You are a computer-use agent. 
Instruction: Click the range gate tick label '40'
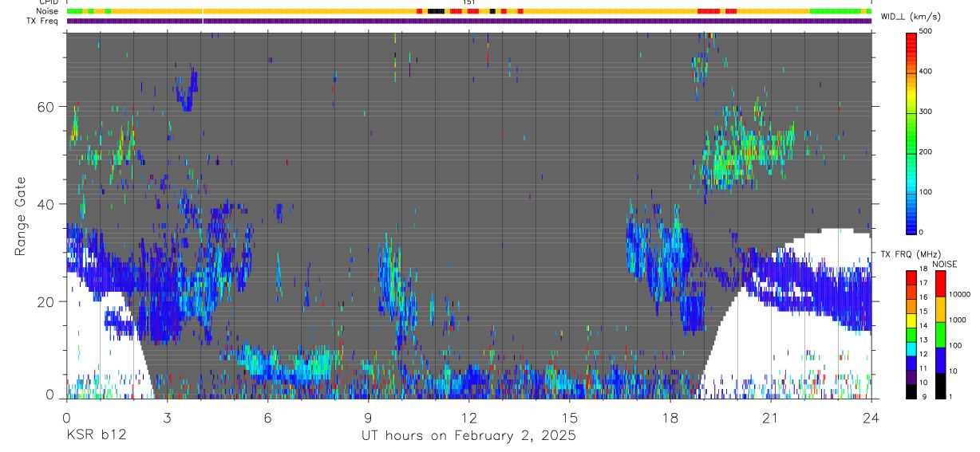46,204
